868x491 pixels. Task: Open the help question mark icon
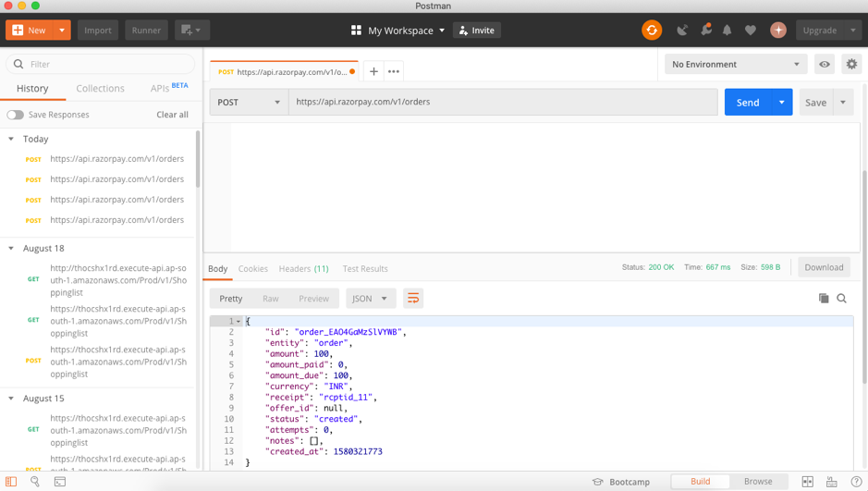pos(856,482)
